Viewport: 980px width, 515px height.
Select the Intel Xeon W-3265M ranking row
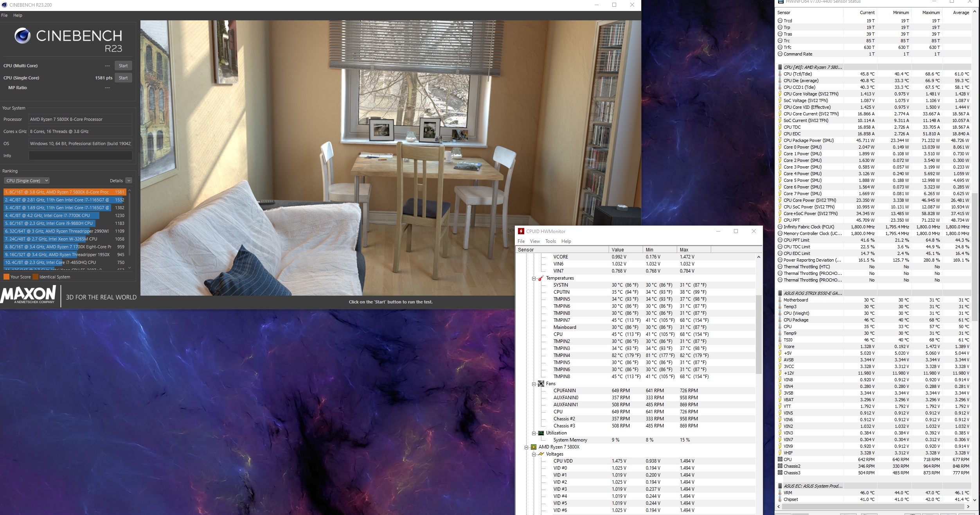[65, 239]
